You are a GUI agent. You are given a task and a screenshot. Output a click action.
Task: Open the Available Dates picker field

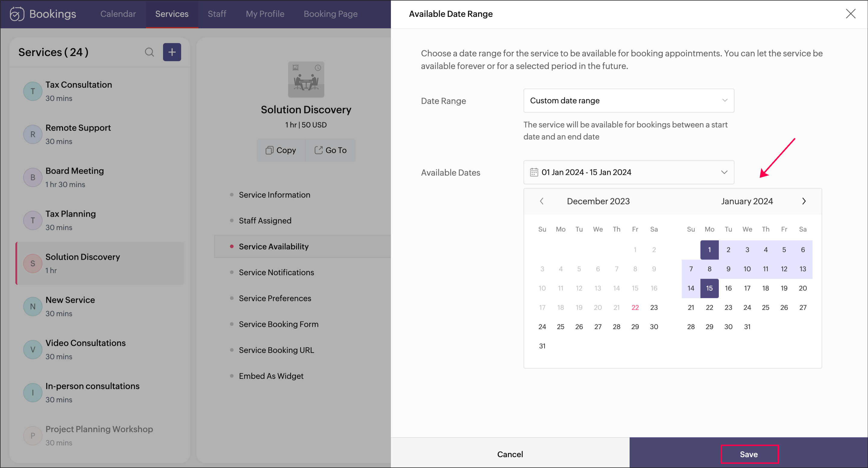click(629, 172)
